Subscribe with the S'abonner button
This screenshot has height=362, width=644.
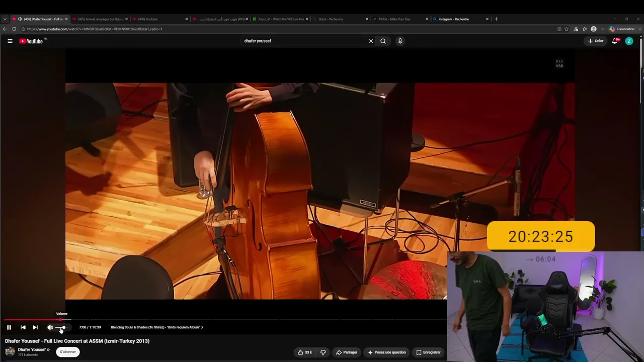(x=68, y=352)
